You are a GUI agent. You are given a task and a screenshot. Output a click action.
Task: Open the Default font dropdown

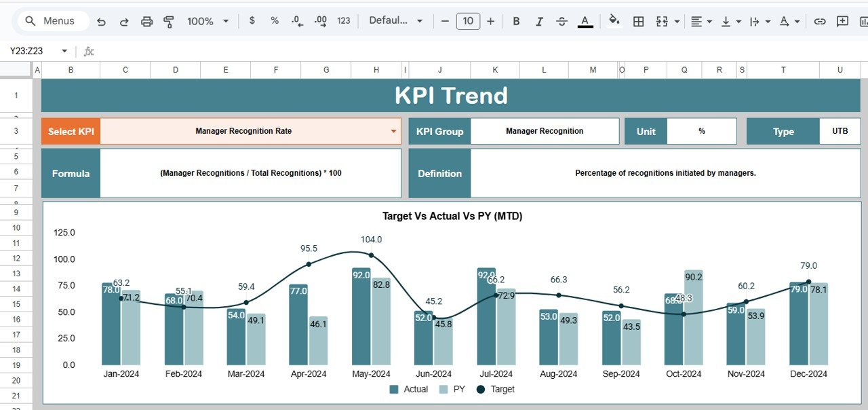tap(395, 21)
